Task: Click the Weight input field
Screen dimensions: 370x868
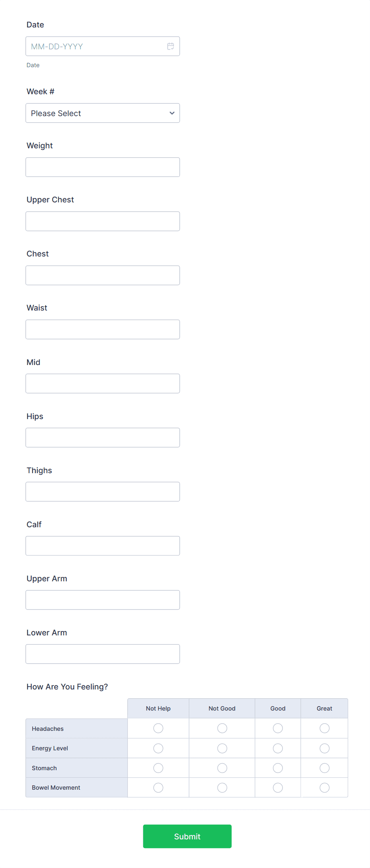Action: pyautogui.click(x=102, y=167)
